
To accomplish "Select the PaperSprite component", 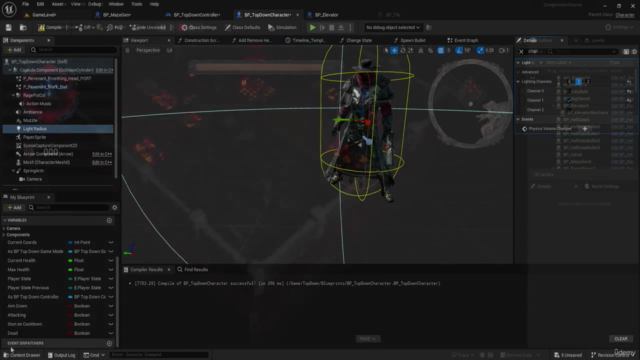I will (x=34, y=137).
